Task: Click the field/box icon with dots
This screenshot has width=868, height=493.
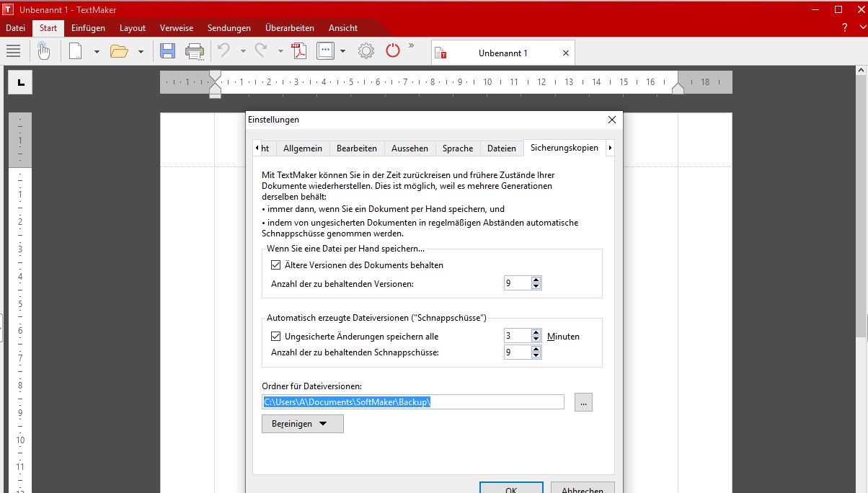Action: pyautogui.click(x=325, y=51)
